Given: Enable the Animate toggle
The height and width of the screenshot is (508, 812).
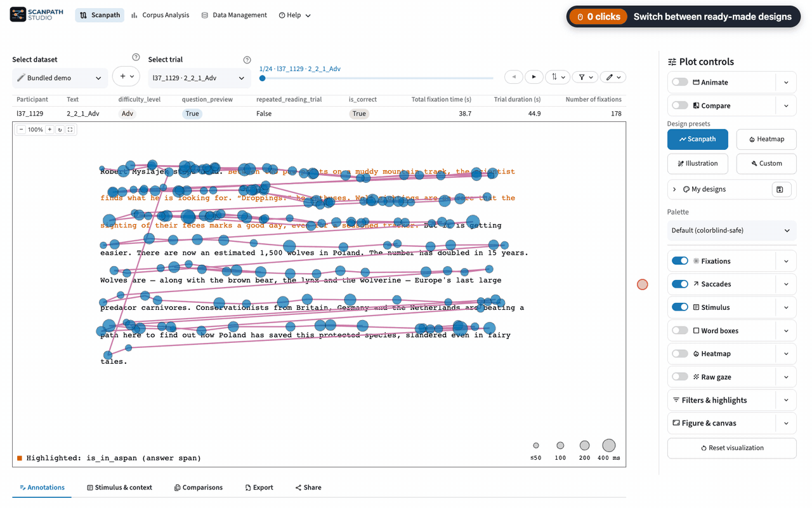Looking at the screenshot, I should point(680,82).
